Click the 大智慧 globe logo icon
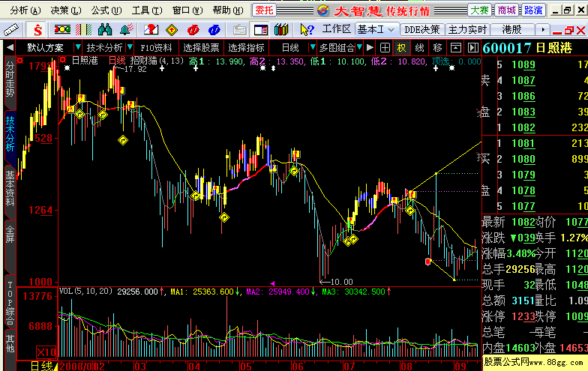 point(322,10)
